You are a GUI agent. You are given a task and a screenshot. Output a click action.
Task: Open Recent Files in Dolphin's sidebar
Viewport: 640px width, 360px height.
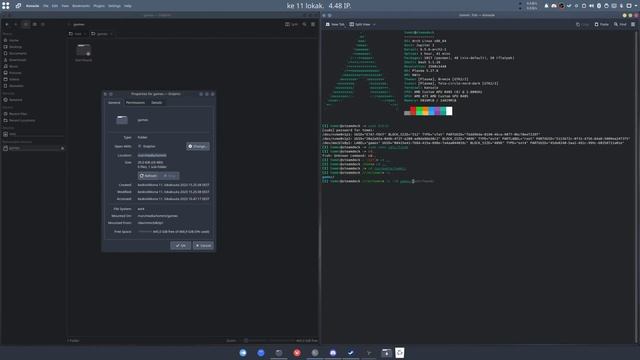coord(33,114)
